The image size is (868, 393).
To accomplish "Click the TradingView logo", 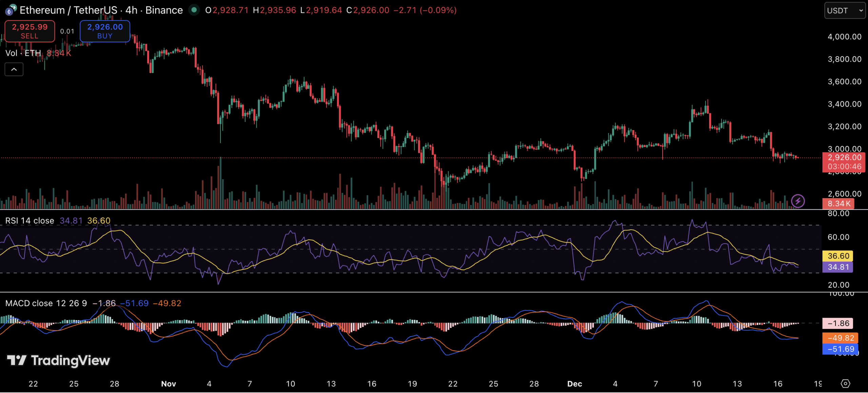I will [x=59, y=360].
